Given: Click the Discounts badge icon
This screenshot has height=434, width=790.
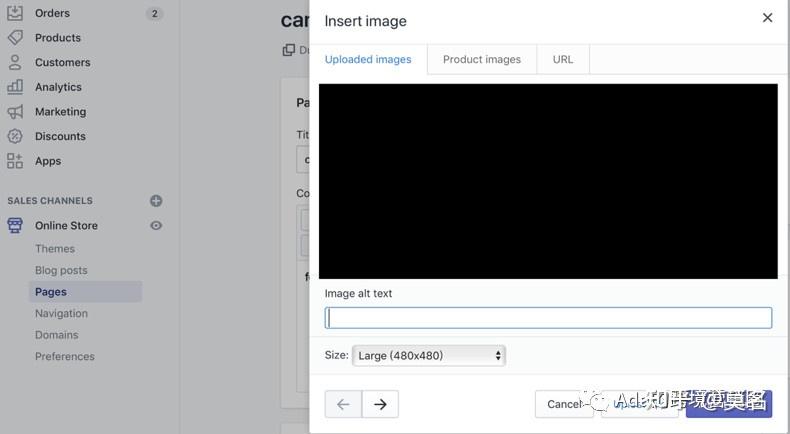Looking at the screenshot, I should tap(15, 136).
